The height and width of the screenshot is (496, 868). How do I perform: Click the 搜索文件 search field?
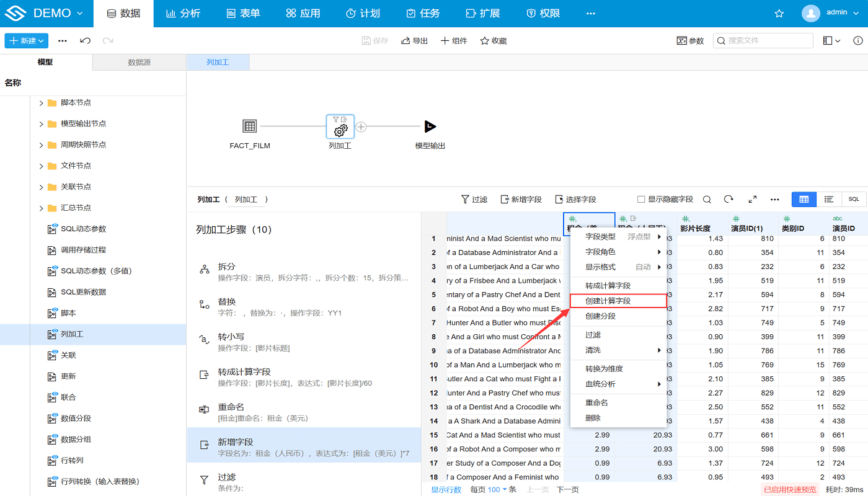point(766,40)
